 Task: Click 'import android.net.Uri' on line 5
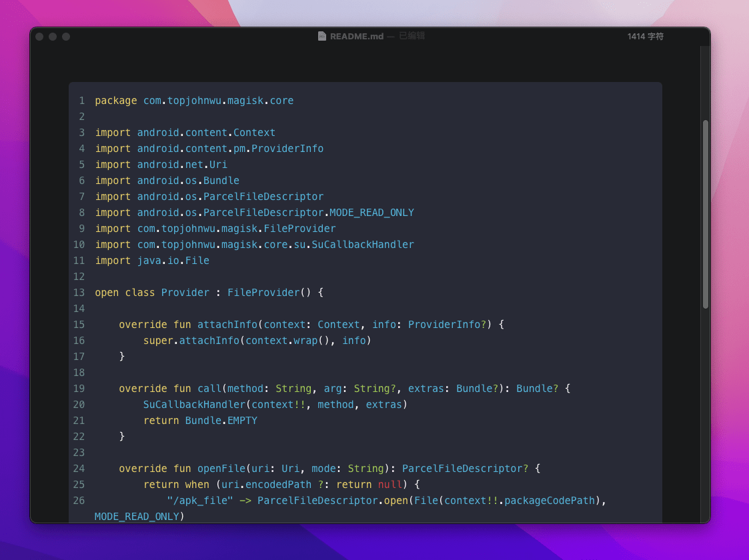coord(161,165)
